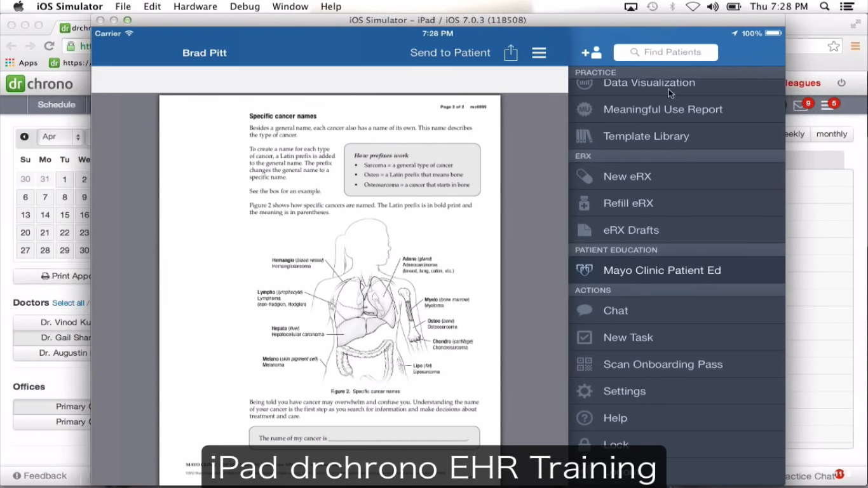Screen dimensions: 868x488
Task: Select April 21 on the calendar
Action: point(45,233)
